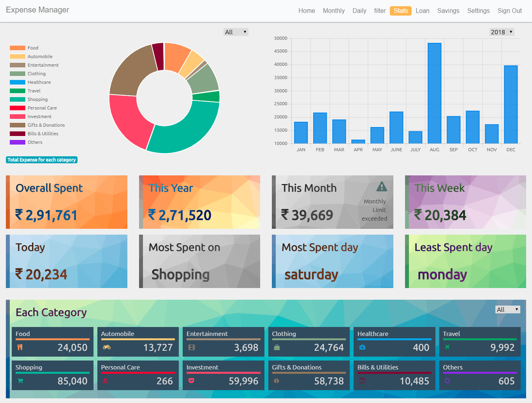This screenshot has width=532, height=403.
Task: Toggle Entertainment legend entry
Action: (x=34, y=65)
